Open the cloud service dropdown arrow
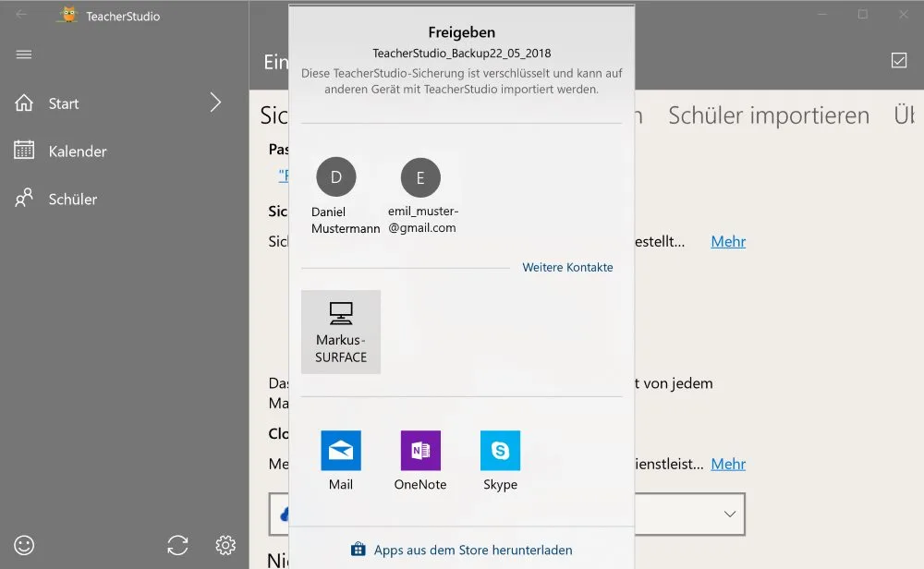The width and height of the screenshot is (924, 569). point(730,514)
